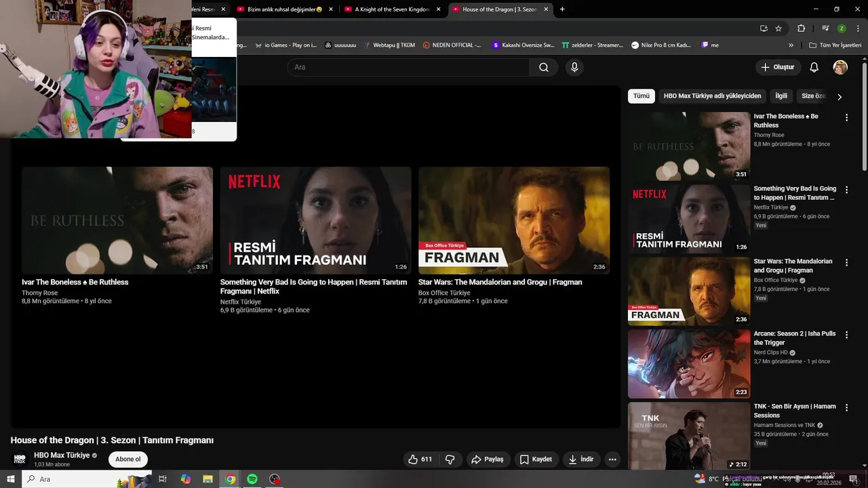Click the page vertical scrollbar
The height and width of the screenshot is (488, 868).
tap(865, 115)
